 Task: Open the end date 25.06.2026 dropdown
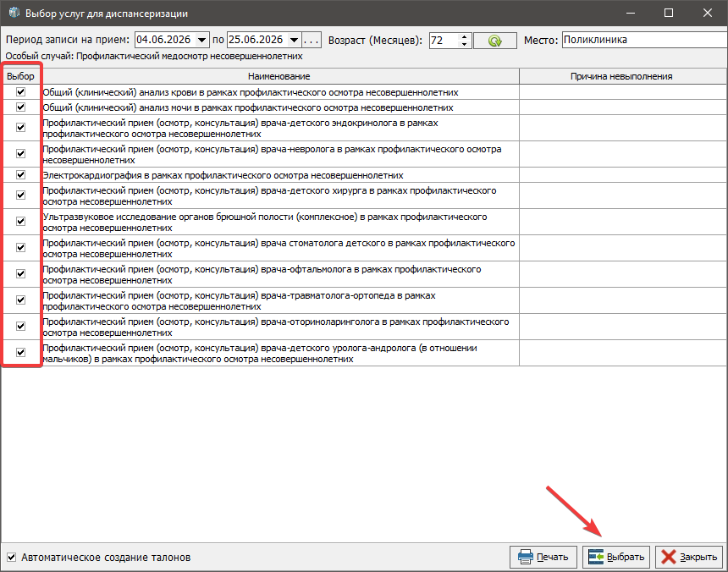tap(294, 41)
